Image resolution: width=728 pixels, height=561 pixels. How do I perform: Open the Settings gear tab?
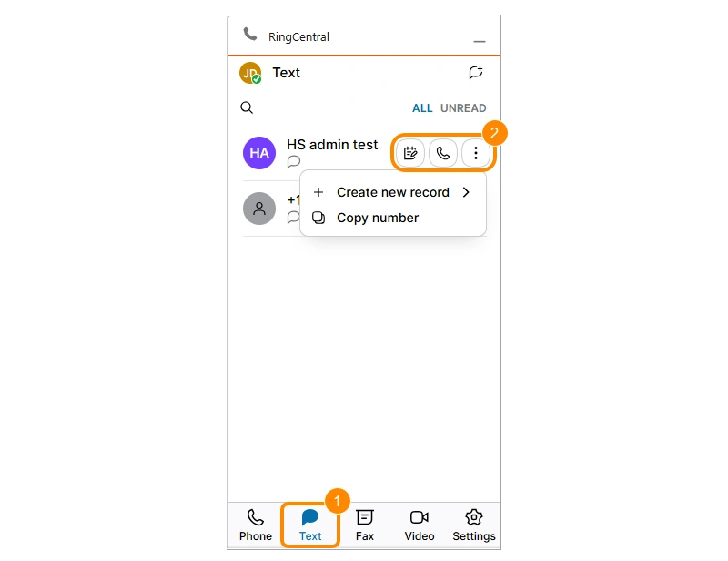pos(474,525)
